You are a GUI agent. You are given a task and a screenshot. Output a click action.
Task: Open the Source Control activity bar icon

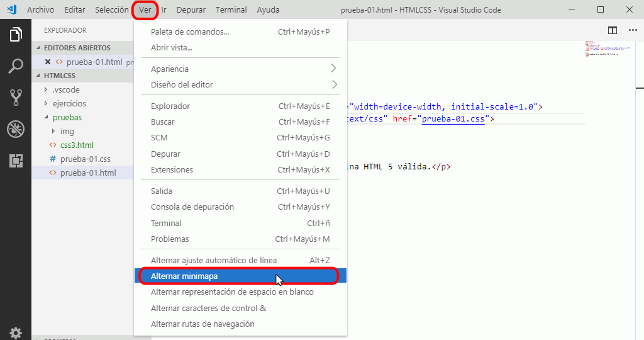click(x=16, y=98)
